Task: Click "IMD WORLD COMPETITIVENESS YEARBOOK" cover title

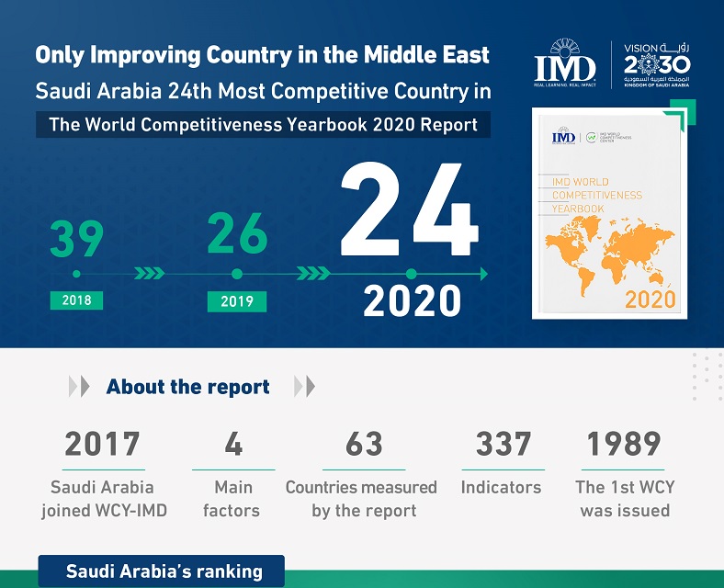Action: tap(597, 195)
